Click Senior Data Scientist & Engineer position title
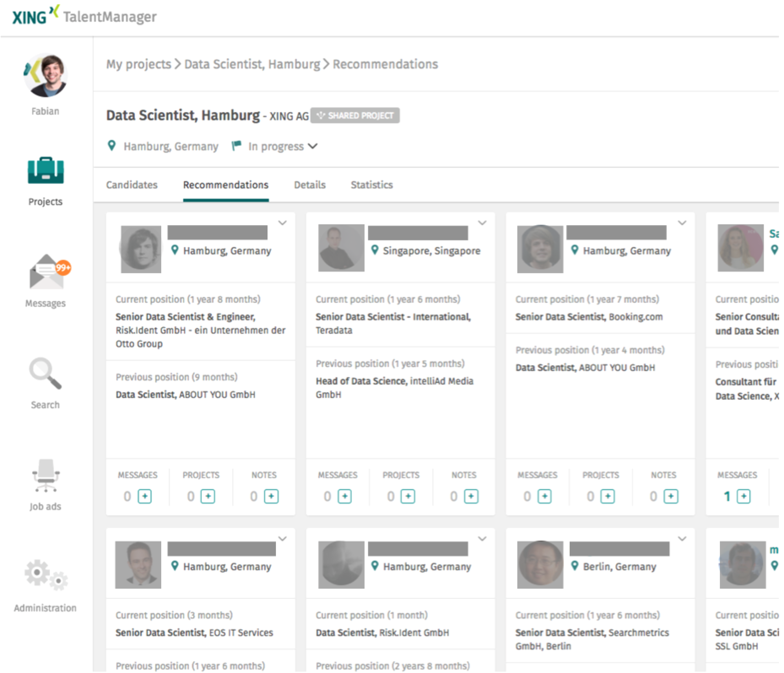 coord(185,317)
